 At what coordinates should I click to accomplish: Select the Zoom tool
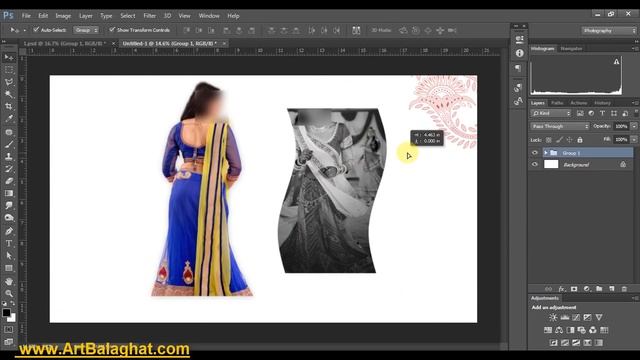(x=9, y=293)
